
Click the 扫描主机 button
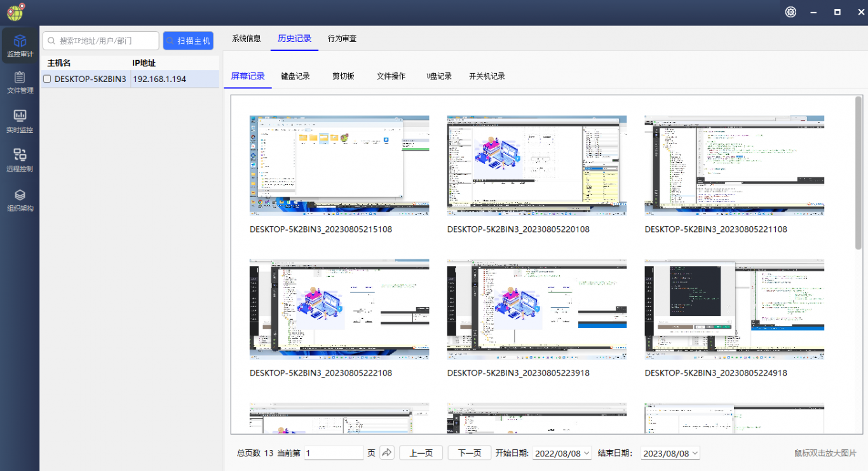tap(188, 41)
